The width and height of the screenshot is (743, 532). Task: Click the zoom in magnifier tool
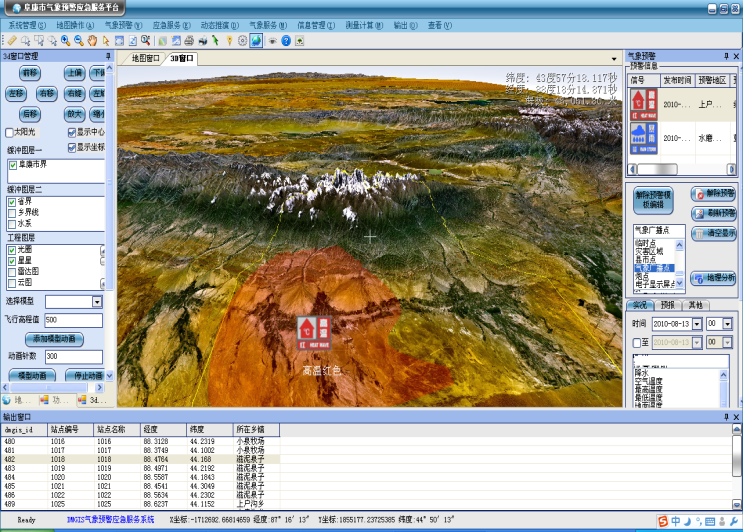click(65, 41)
